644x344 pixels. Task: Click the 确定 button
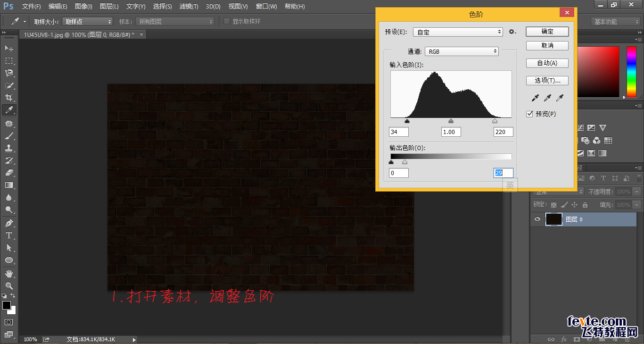coord(547,31)
